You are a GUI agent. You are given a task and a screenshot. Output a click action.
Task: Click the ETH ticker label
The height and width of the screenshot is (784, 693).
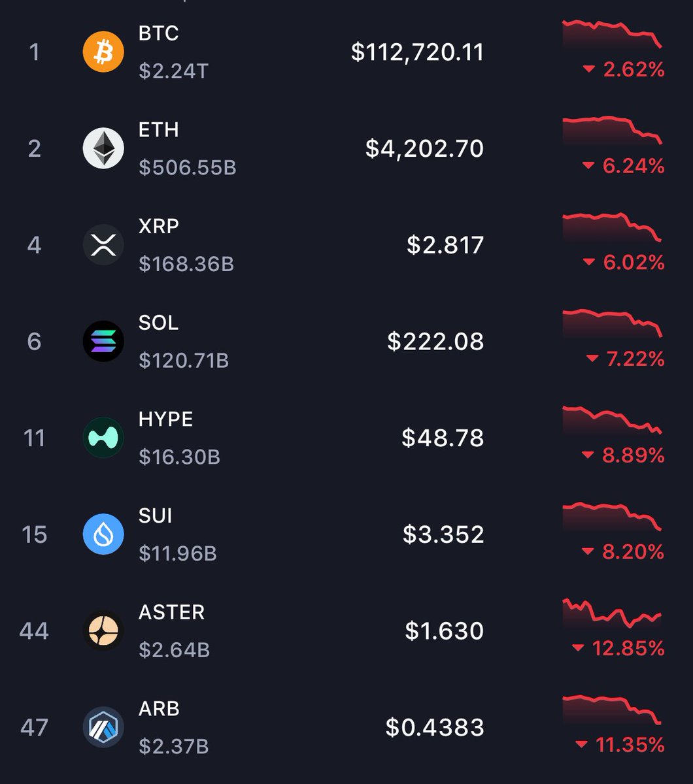pyautogui.click(x=158, y=129)
